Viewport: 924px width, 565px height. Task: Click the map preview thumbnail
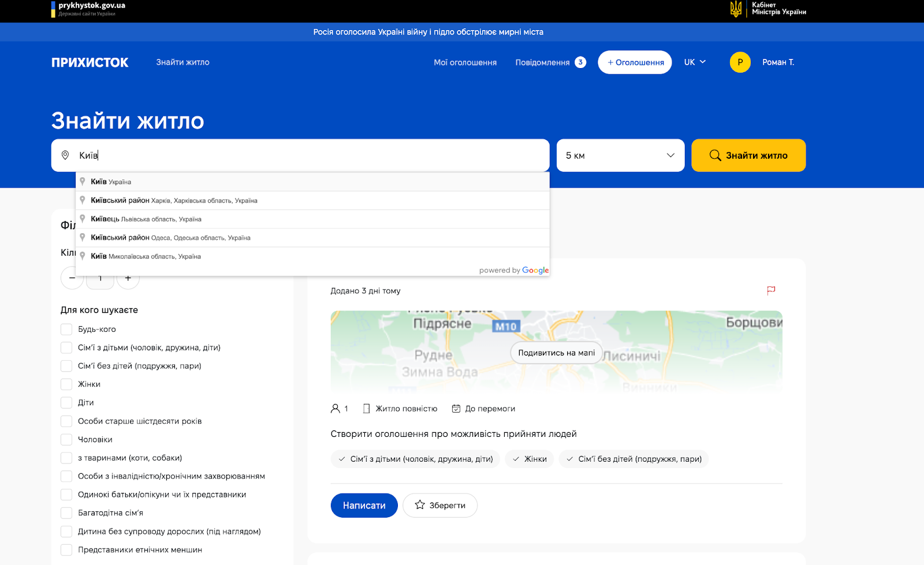coord(556,351)
